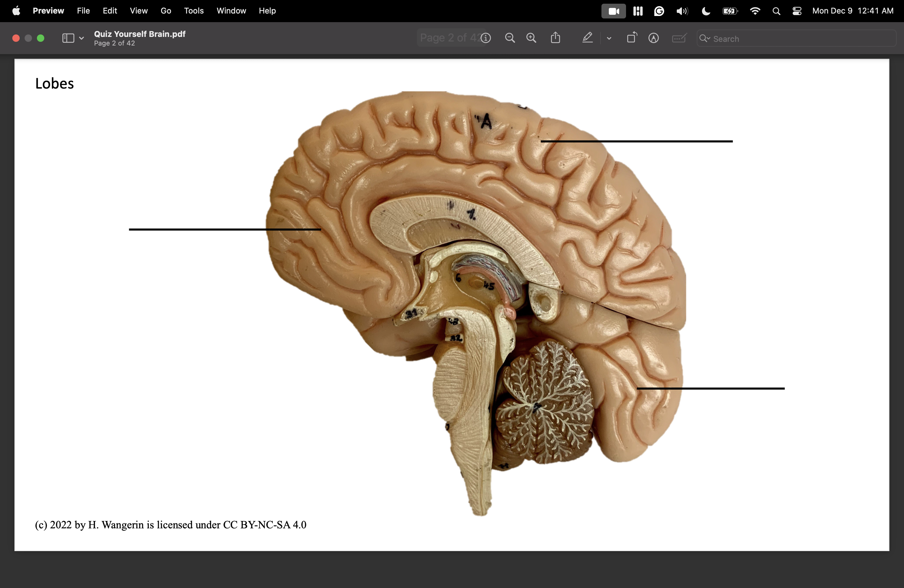Open the menu bar bars app icon
Image resolution: width=904 pixels, height=588 pixels.
click(638, 11)
